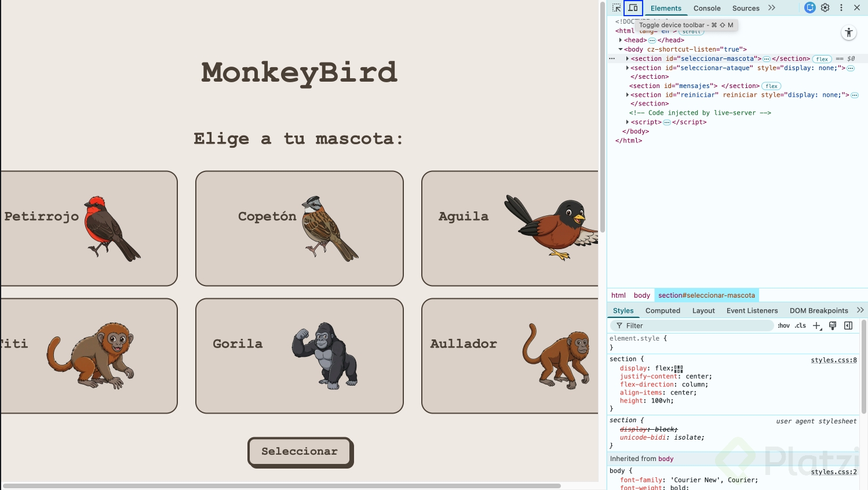The width and height of the screenshot is (868, 490).
Task: Open DevTools settings gear
Action: 825,8
